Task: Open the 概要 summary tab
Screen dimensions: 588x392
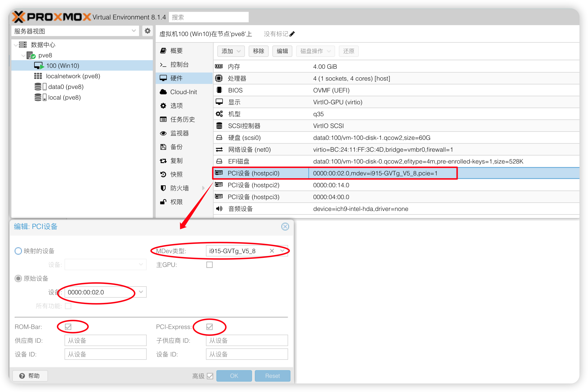Action: 184,51
